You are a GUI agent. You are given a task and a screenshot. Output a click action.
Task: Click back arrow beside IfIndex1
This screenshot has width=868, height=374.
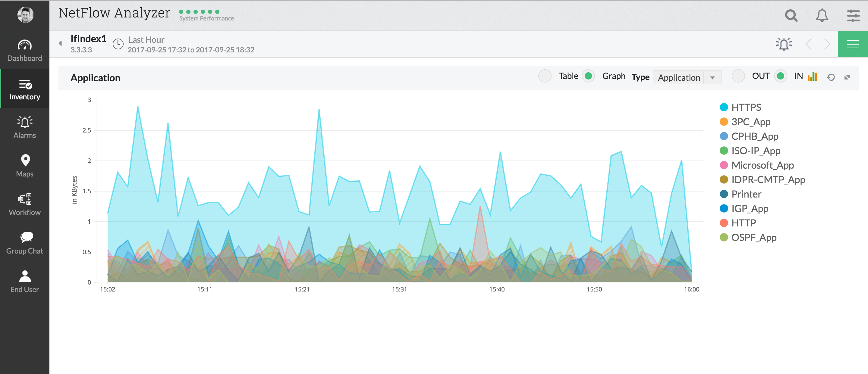(60, 43)
